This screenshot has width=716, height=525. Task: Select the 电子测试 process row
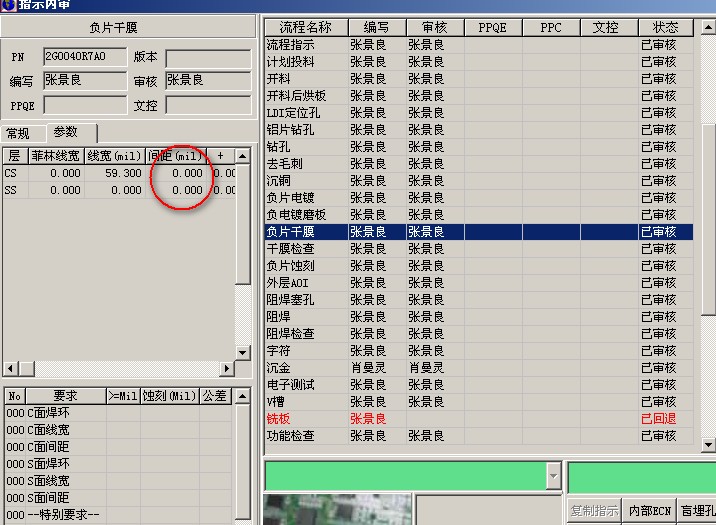click(x=479, y=385)
